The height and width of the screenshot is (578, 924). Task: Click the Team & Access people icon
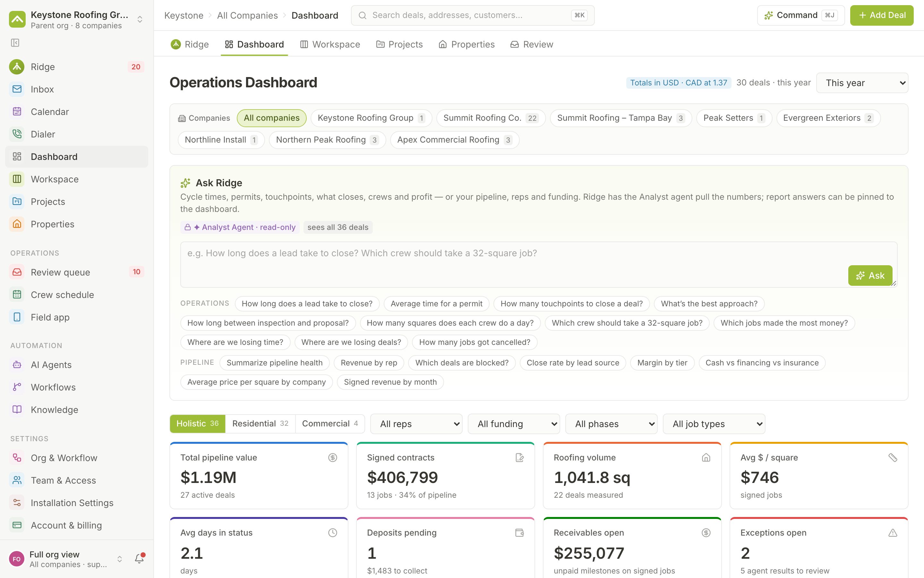[17, 480]
